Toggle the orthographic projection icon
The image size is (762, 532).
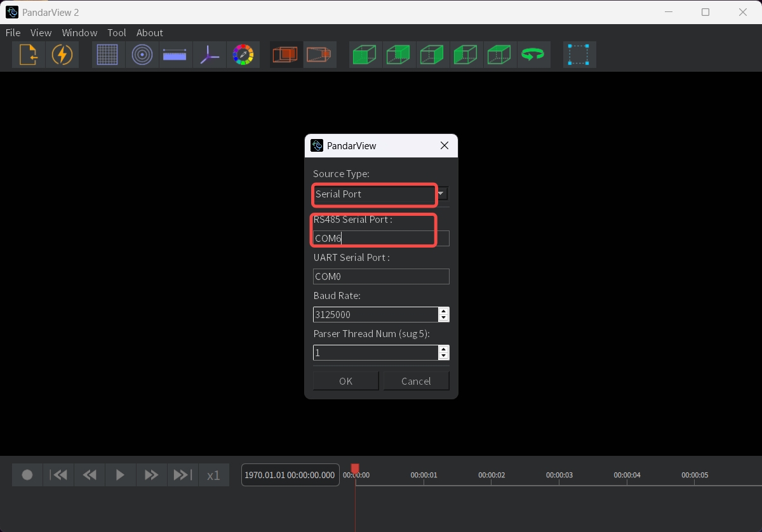(x=286, y=55)
